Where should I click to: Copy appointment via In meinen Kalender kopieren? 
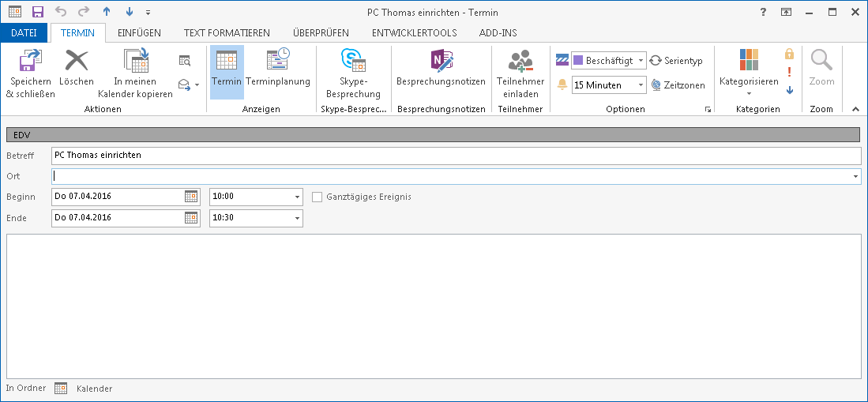pyautogui.click(x=135, y=62)
